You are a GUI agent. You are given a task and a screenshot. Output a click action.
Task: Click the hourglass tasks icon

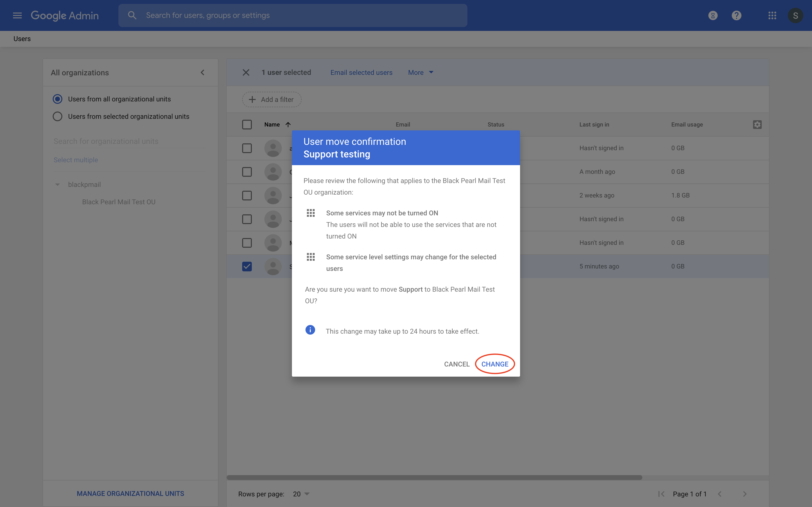[x=713, y=15]
